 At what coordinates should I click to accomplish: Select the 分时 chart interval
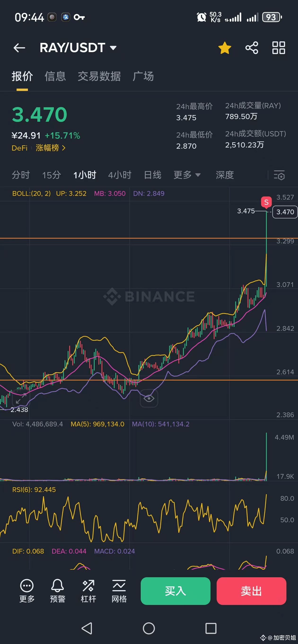pyautogui.click(x=21, y=175)
